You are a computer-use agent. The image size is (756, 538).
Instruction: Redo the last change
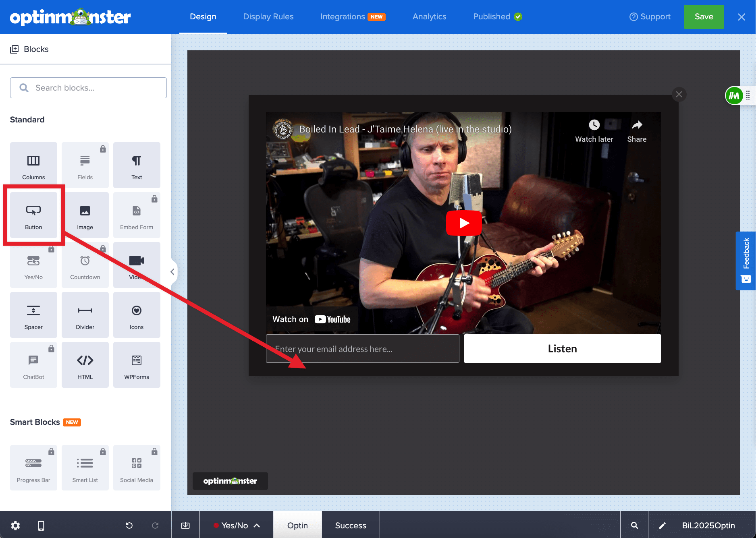click(x=155, y=526)
